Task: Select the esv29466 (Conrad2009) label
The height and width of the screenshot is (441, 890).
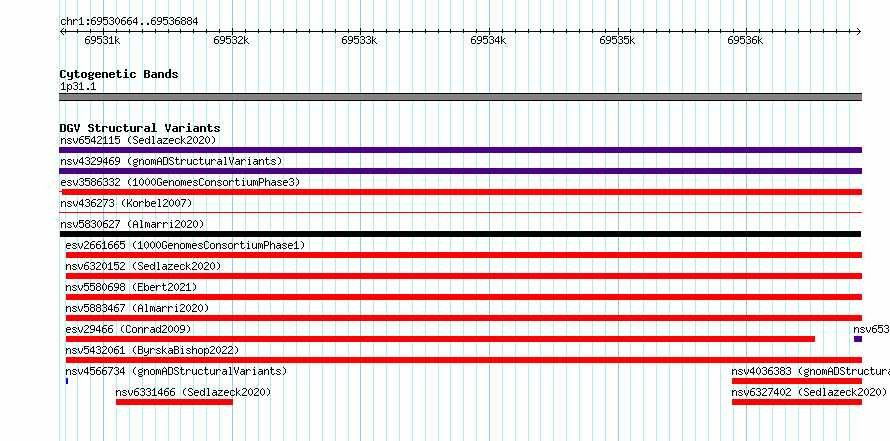Action: pyautogui.click(x=128, y=329)
